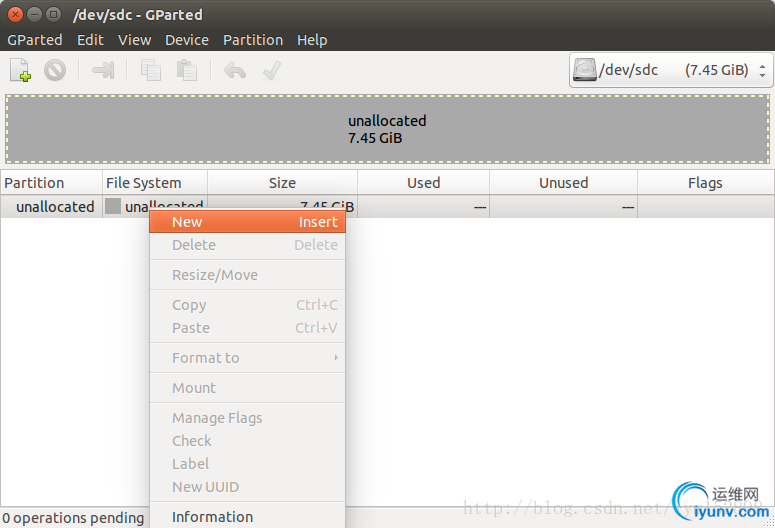Choose Resize/Move in the context menu
The height and width of the screenshot is (528, 775).
coord(247,275)
